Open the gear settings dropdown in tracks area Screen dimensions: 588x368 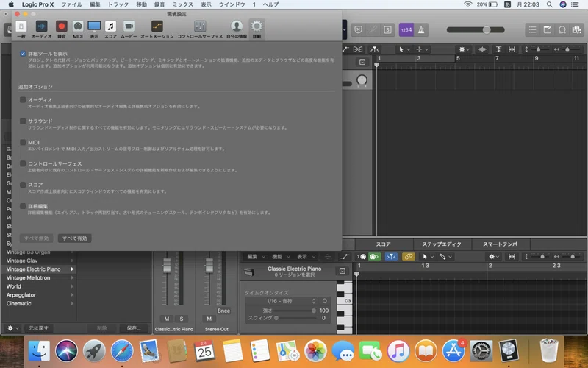(x=465, y=49)
